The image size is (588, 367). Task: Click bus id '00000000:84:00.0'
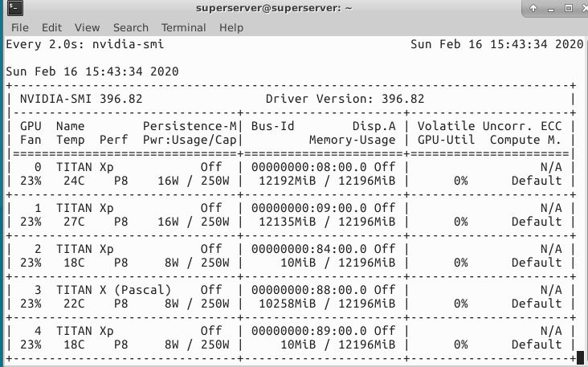[x=309, y=249]
